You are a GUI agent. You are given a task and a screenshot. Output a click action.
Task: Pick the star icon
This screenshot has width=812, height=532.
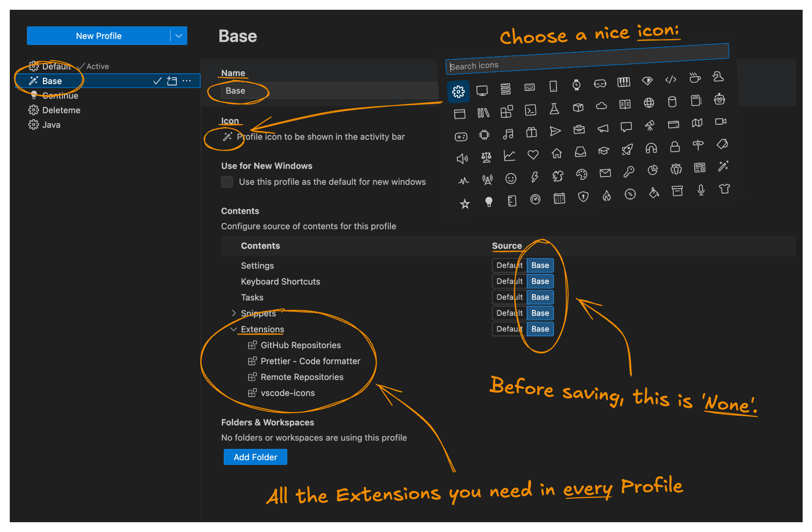pos(465,204)
